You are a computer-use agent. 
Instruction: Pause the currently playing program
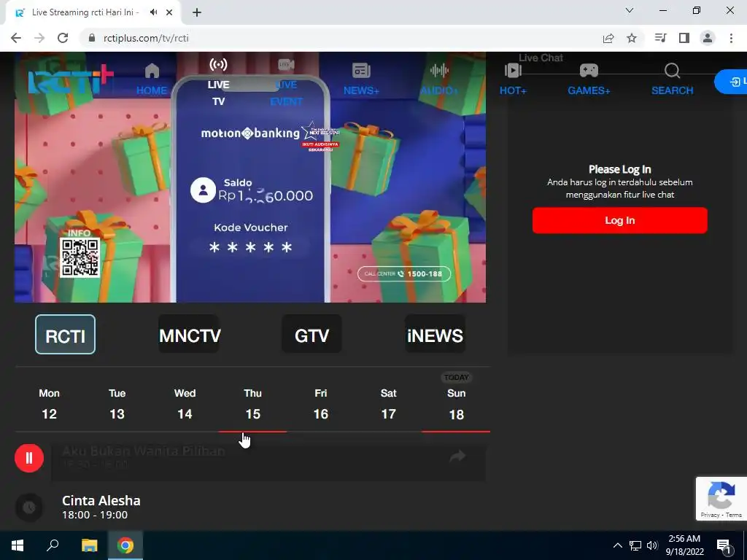pos(29,458)
